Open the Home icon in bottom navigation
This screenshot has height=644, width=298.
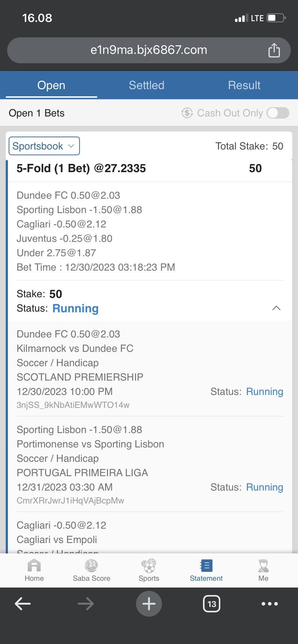point(34,566)
